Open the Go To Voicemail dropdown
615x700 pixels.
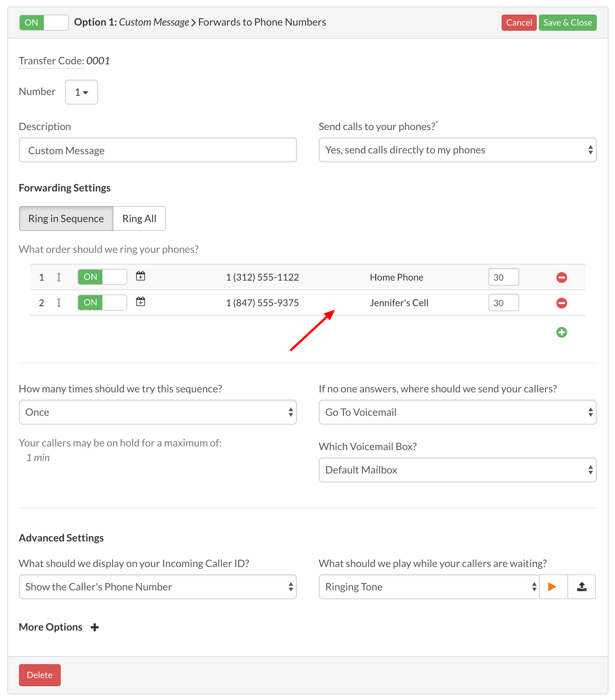[457, 412]
